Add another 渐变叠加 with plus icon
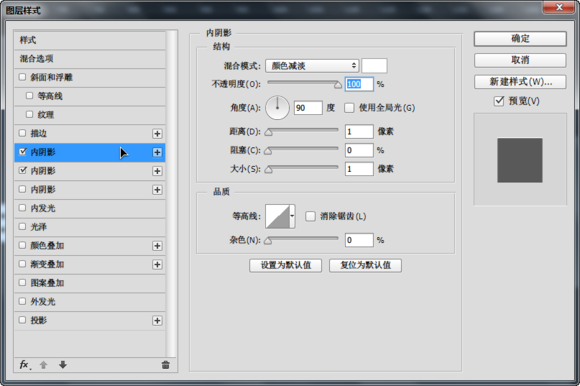Screen dimensions: 580x386 tap(157, 264)
